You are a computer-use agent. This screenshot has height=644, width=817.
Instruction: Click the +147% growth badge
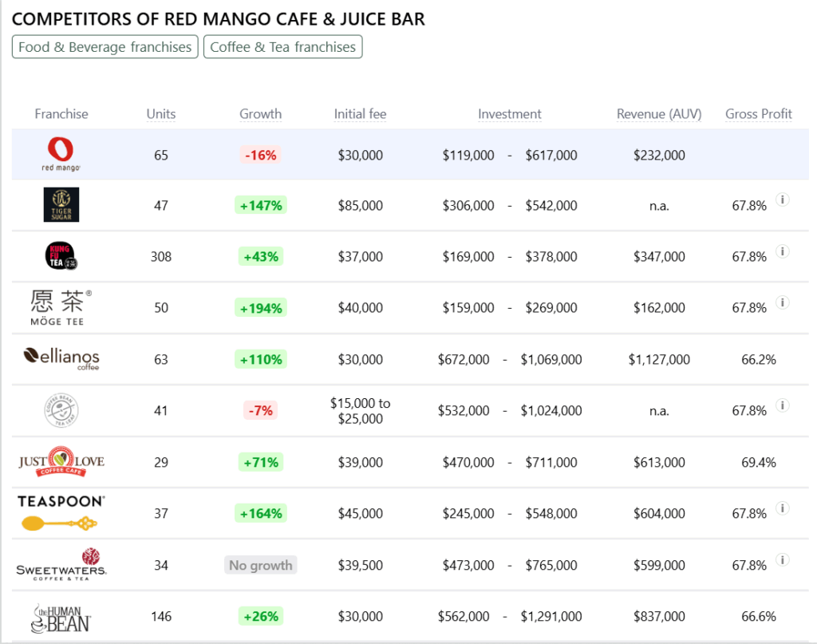click(261, 205)
